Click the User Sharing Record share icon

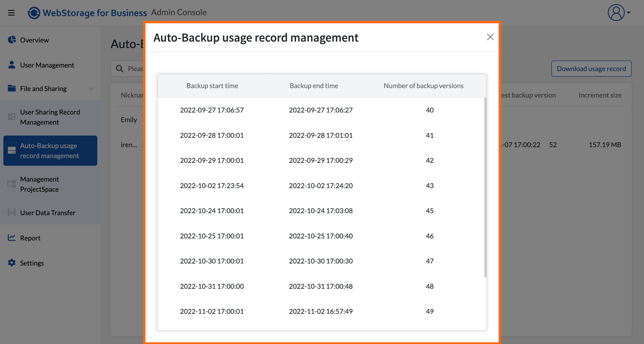point(12,117)
